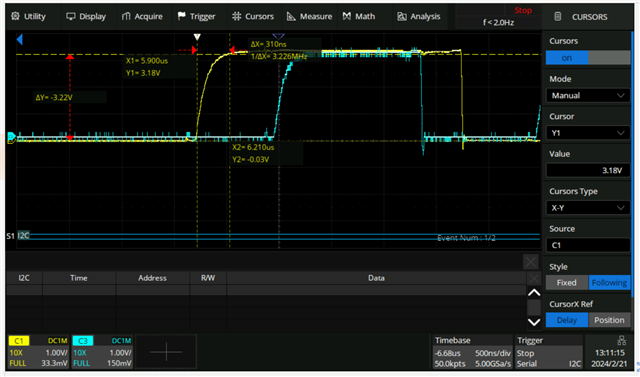This screenshot has height=377, width=640.
Task: Click the Event Num : 1/2 text
Action: click(x=466, y=238)
